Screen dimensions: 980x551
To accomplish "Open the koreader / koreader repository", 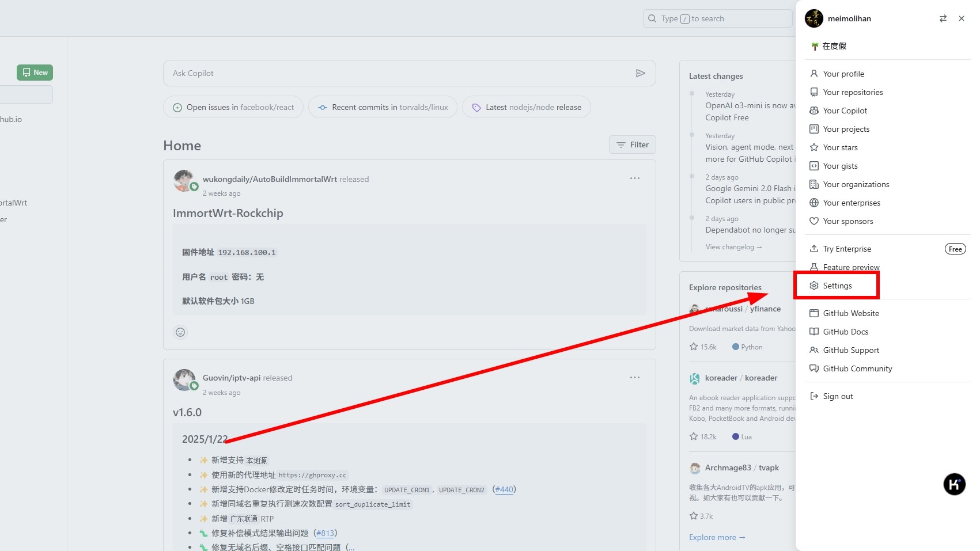I will 741,378.
